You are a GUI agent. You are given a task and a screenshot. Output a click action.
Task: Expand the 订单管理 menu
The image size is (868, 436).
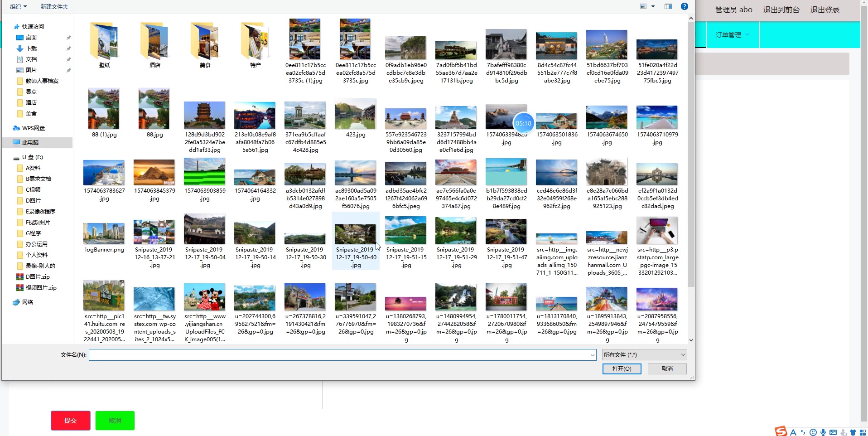(x=733, y=35)
